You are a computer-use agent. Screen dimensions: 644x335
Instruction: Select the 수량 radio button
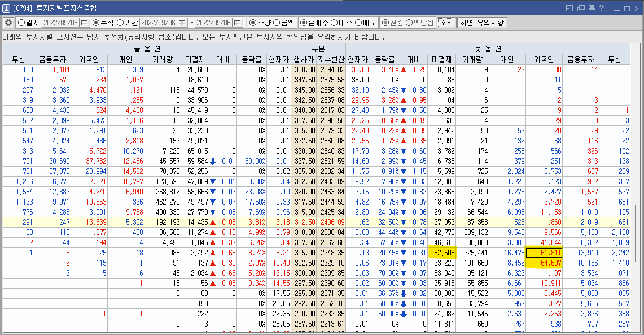click(x=253, y=23)
